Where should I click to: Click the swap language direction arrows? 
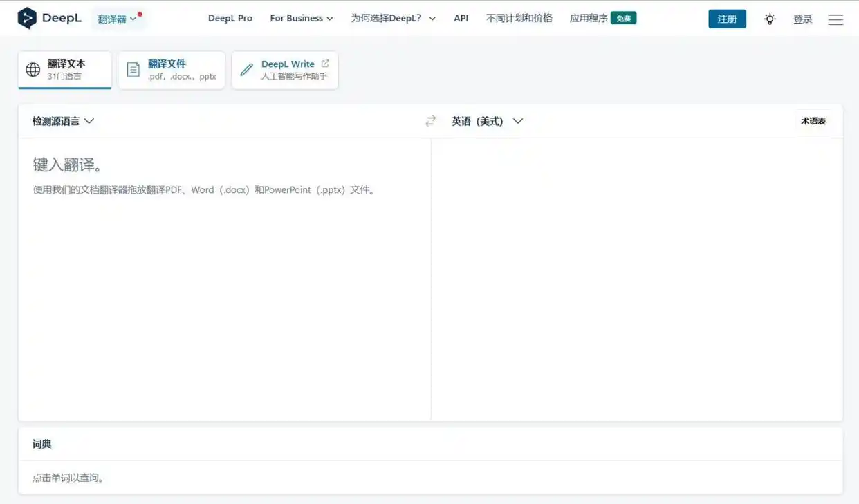click(x=430, y=120)
